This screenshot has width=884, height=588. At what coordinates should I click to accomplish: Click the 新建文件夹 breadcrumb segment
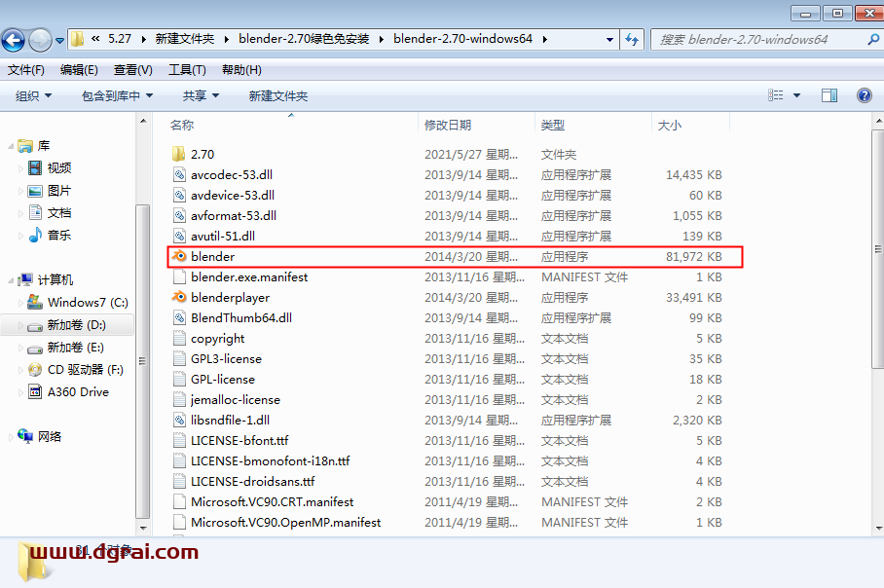coord(184,39)
